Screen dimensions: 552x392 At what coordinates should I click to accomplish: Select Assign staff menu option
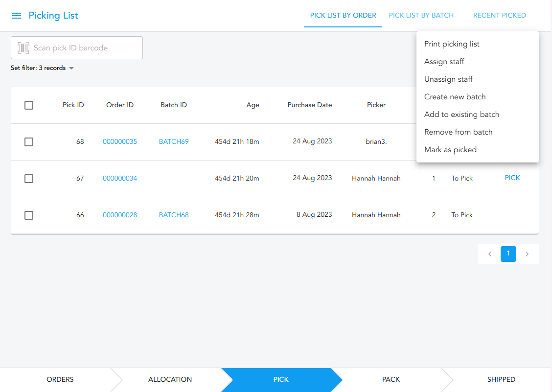pyautogui.click(x=444, y=62)
